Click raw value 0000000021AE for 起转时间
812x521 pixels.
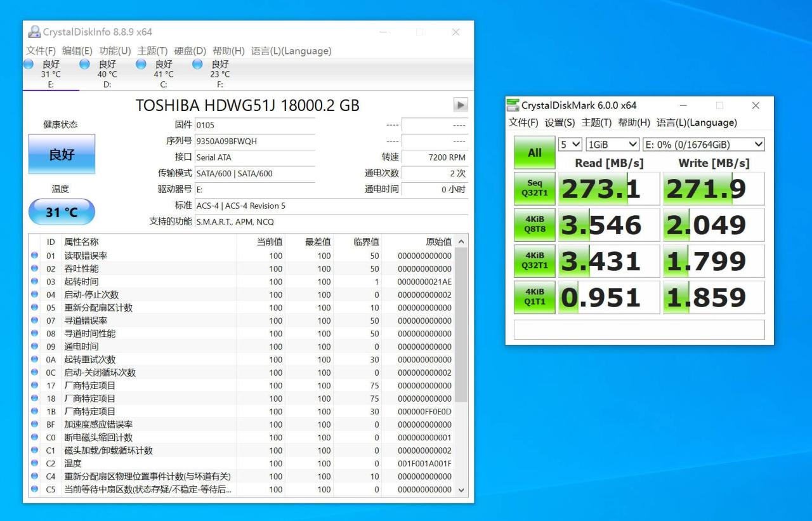(425, 282)
